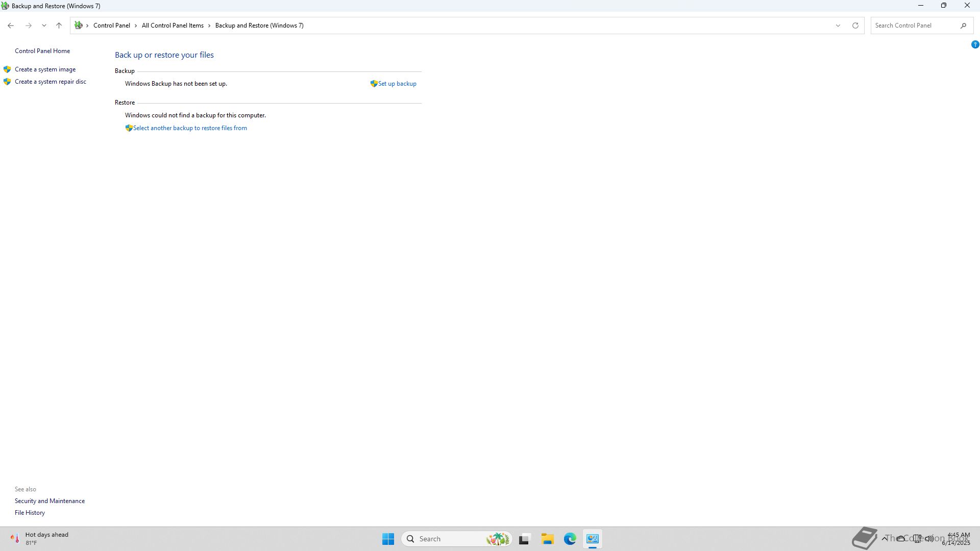Open the File History link
This screenshot has height=551, width=980.
point(30,513)
